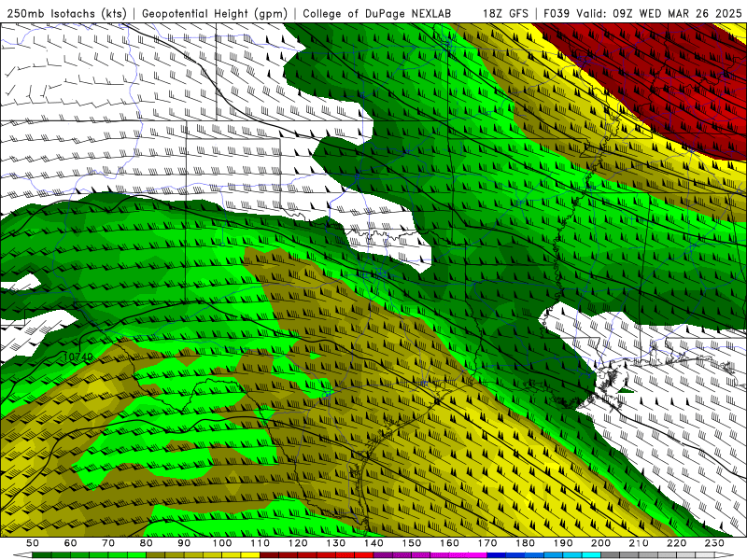747x560 pixels.
Task: Click the 'F039' forecast hour text
Action: [556, 13]
